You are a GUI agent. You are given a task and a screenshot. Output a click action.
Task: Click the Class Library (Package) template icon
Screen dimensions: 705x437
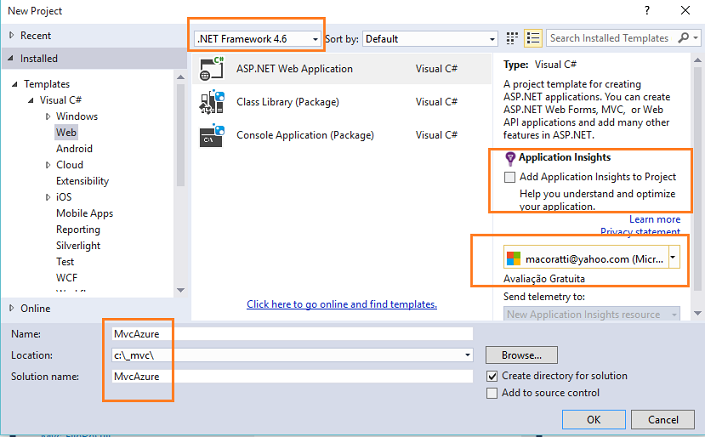click(211, 102)
